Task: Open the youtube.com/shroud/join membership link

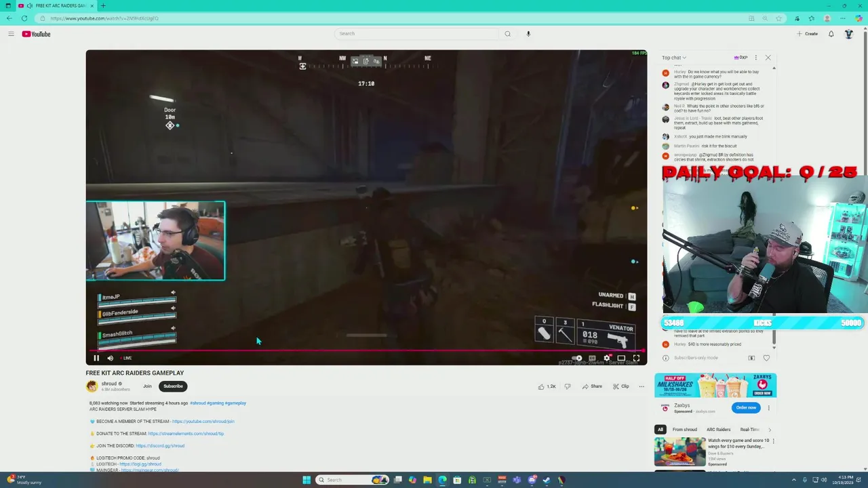Action: tap(203, 422)
